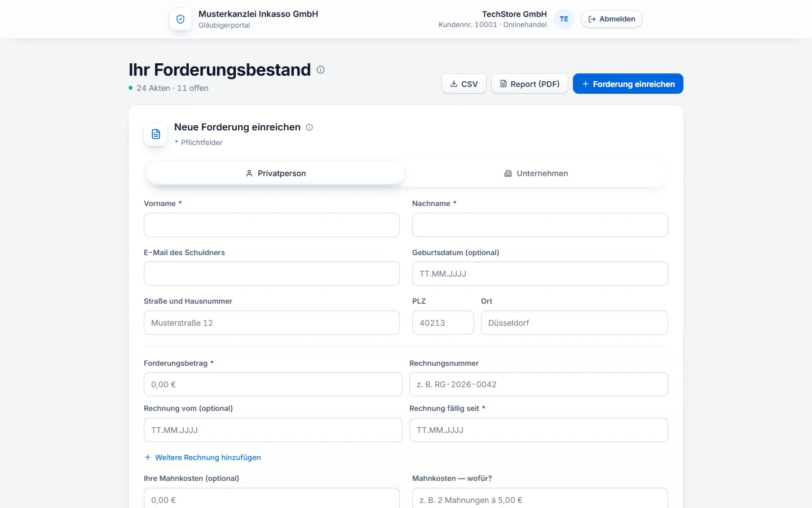The image size is (812, 508).
Task: Click the TE user avatar
Action: [x=564, y=19]
